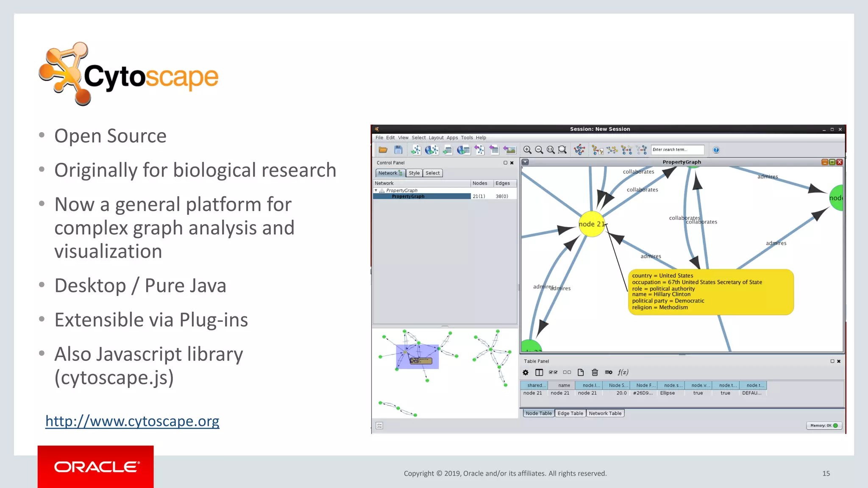Click the Zoom In magnifier icon
Screen dimensions: 868x488
[x=527, y=150]
